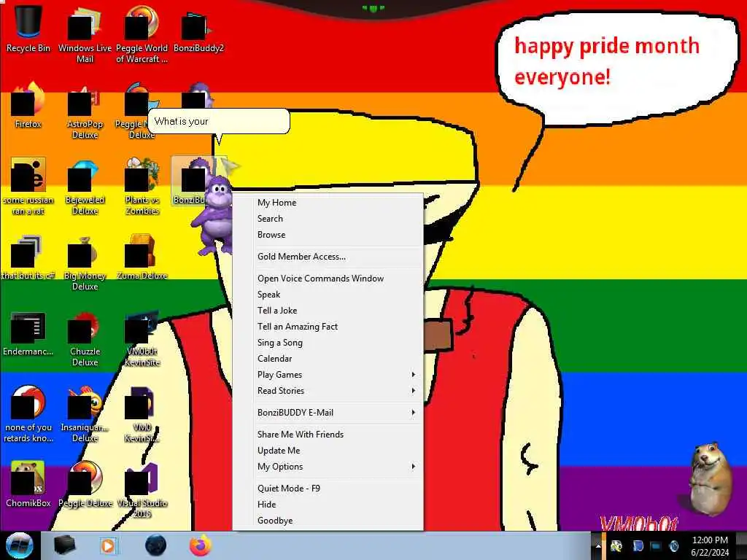Viewport: 747px width, 560px height.
Task: Click the round blue disc system tray icon
Action: [x=673, y=546]
